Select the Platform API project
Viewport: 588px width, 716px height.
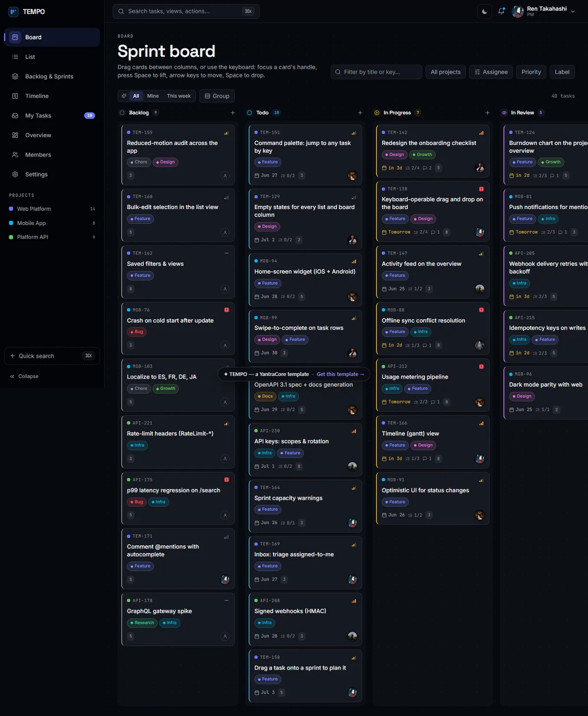pos(52,237)
